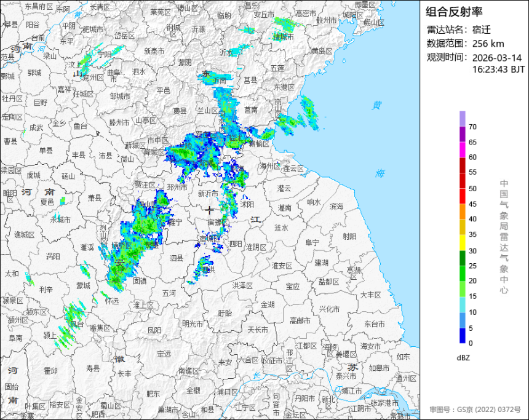
Task: Click the 审图号 GS京 (2022) 0372号 text
Action: (475, 410)
